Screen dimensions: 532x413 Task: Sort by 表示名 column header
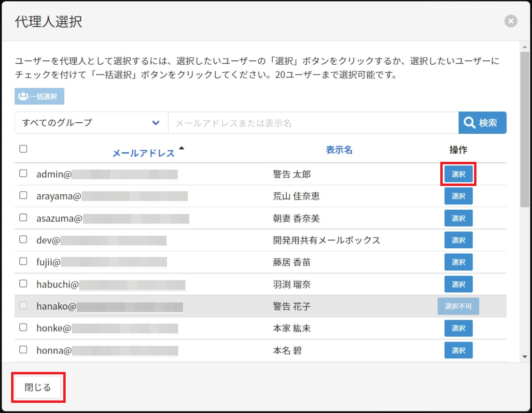point(339,150)
